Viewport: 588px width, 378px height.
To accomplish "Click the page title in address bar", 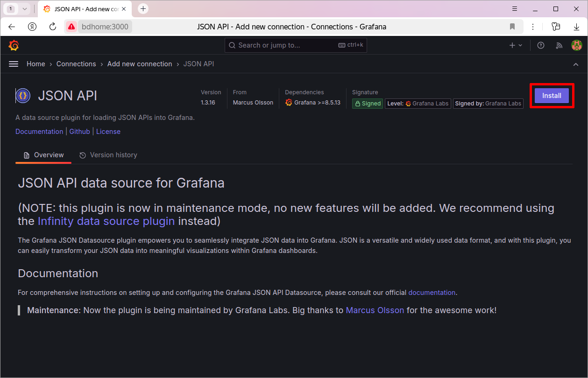I will click(292, 27).
